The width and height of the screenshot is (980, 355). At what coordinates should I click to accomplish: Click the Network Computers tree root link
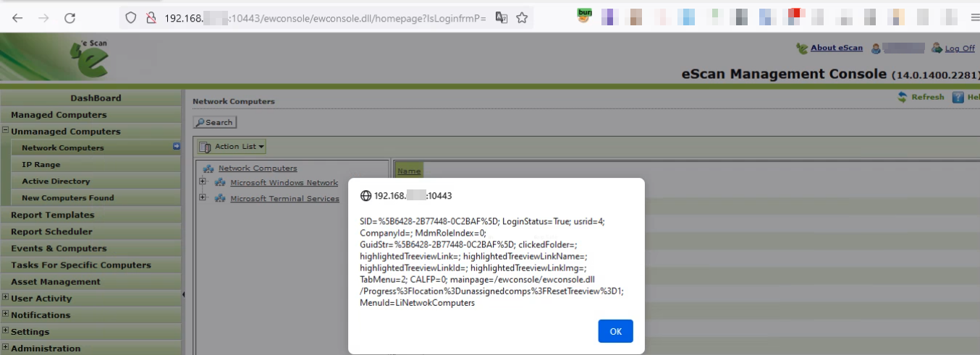(x=258, y=168)
